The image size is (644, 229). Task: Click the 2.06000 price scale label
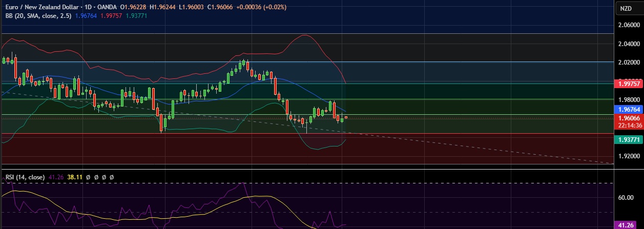(628, 25)
